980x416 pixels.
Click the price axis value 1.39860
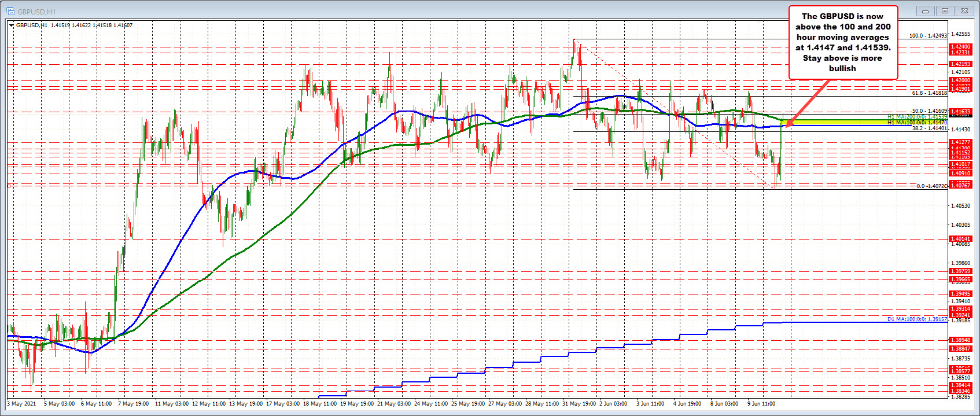tap(961, 263)
